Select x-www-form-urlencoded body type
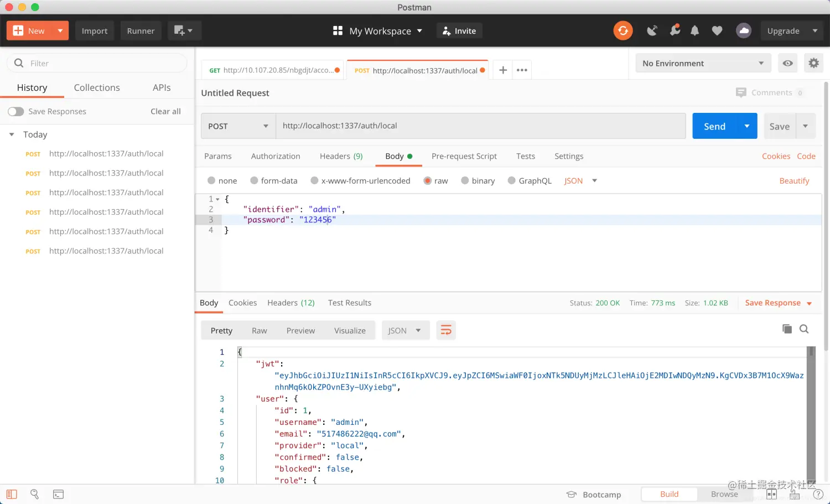 click(314, 180)
